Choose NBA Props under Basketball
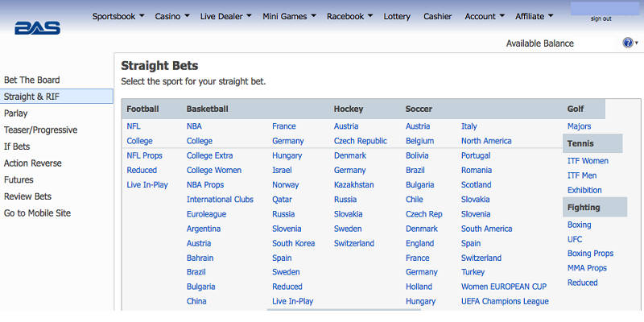 tap(205, 185)
